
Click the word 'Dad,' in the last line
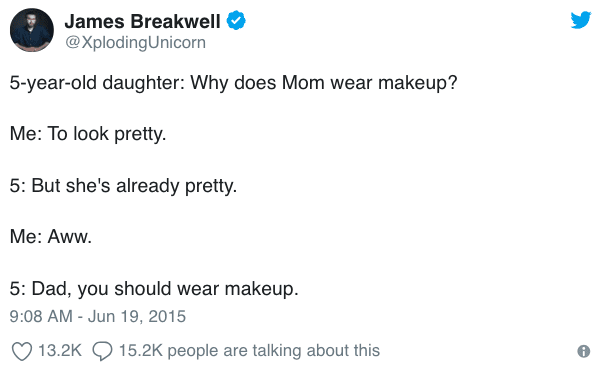52,289
